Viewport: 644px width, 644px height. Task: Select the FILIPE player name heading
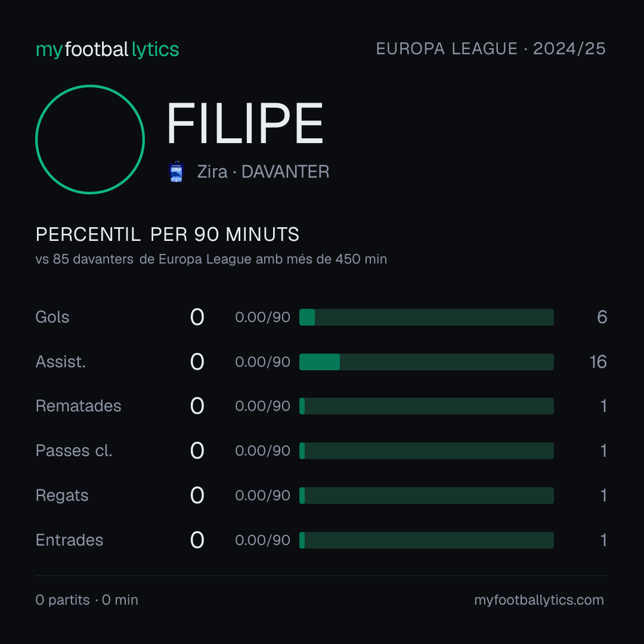[x=245, y=123]
